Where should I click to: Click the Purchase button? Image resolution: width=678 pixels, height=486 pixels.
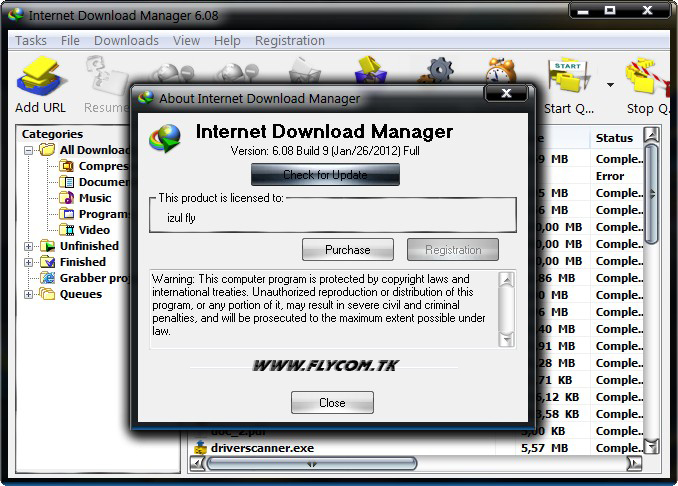(x=348, y=249)
